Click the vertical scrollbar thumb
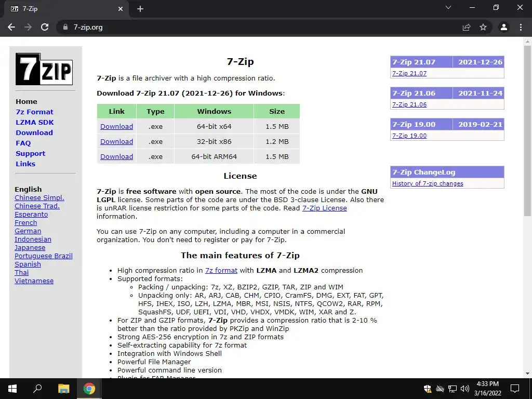 527,130
